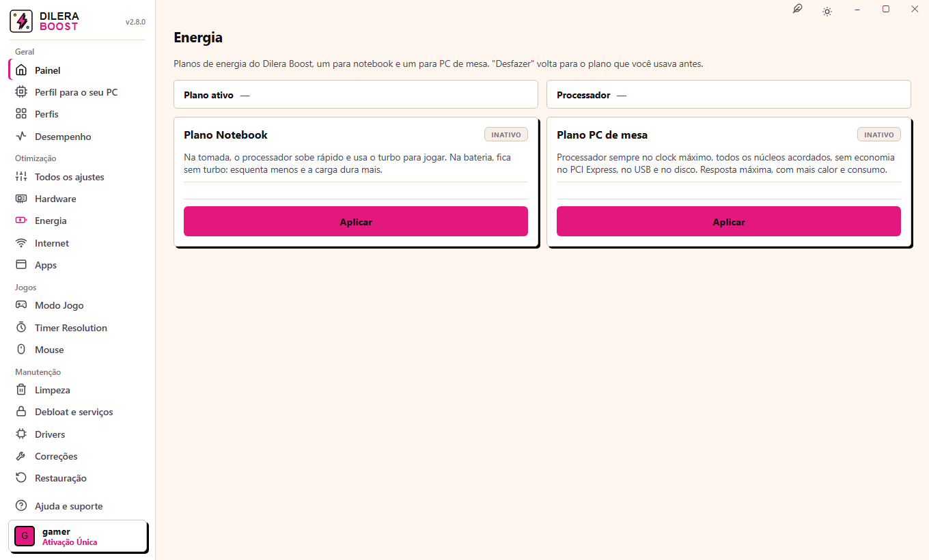Select the Plano ativo status box
Image resolution: width=929 pixels, height=560 pixels.
point(356,94)
